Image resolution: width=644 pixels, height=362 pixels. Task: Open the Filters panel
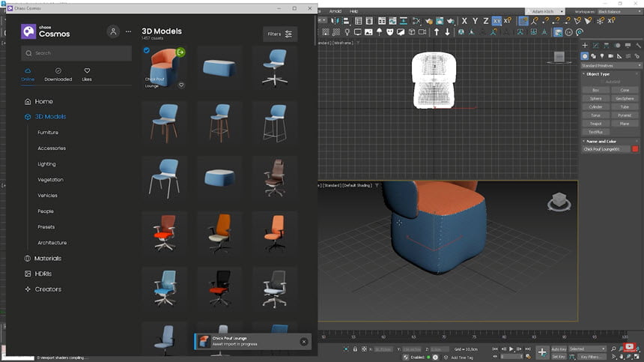(280, 34)
